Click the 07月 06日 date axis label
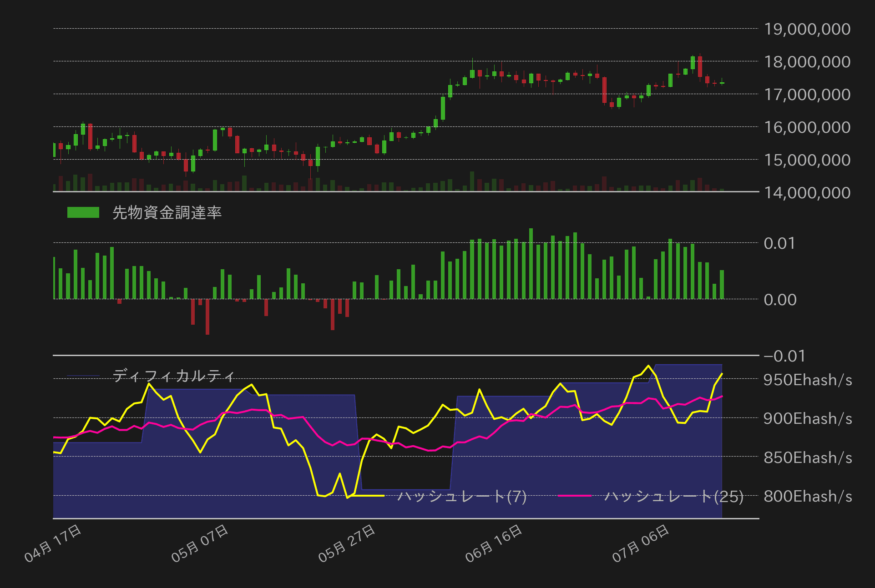 point(641,543)
